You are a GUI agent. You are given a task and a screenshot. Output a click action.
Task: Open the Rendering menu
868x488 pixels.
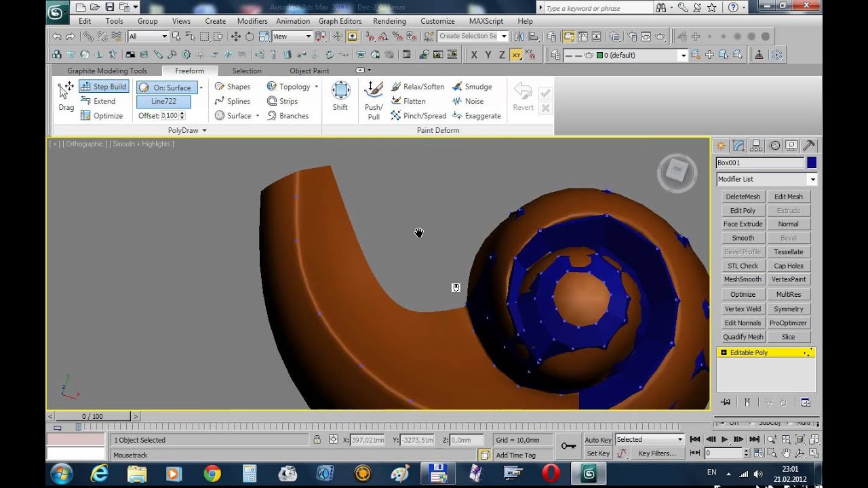pos(389,21)
